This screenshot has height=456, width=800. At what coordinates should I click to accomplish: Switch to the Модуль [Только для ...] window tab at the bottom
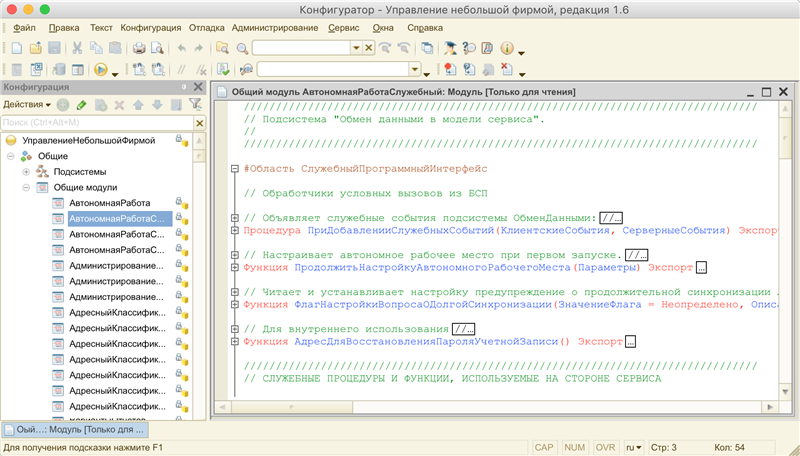pyautogui.click(x=75, y=429)
